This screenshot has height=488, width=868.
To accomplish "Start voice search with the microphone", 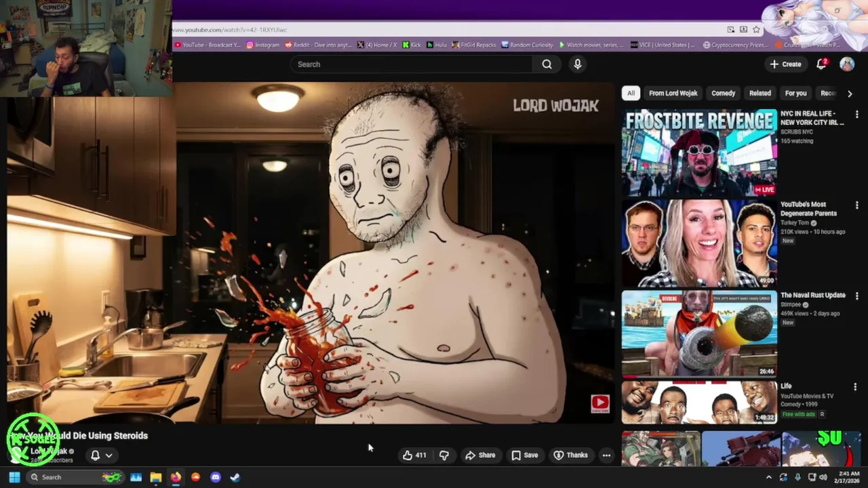I will pyautogui.click(x=578, y=64).
